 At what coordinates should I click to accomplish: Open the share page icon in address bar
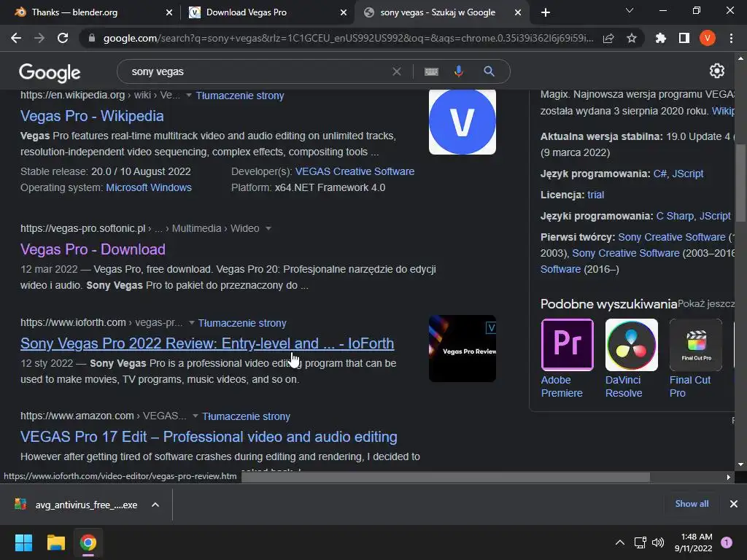(608, 38)
